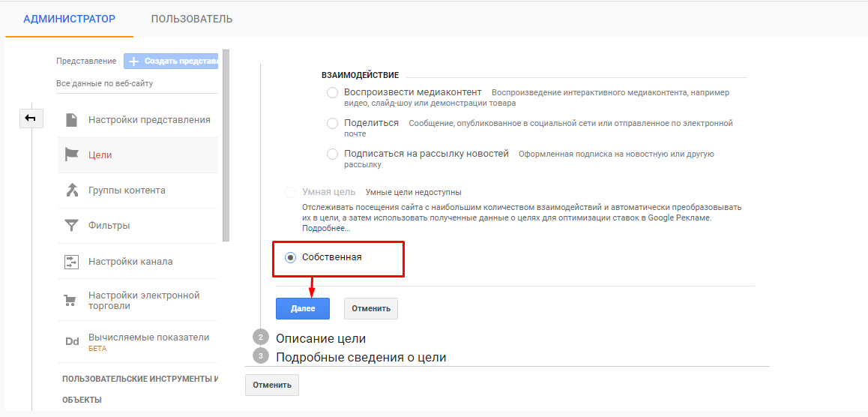Click the Настройки канала arrows icon
Image resolution: width=868 pixels, height=417 pixels.
pyautogui.click(x=72, y=262)
